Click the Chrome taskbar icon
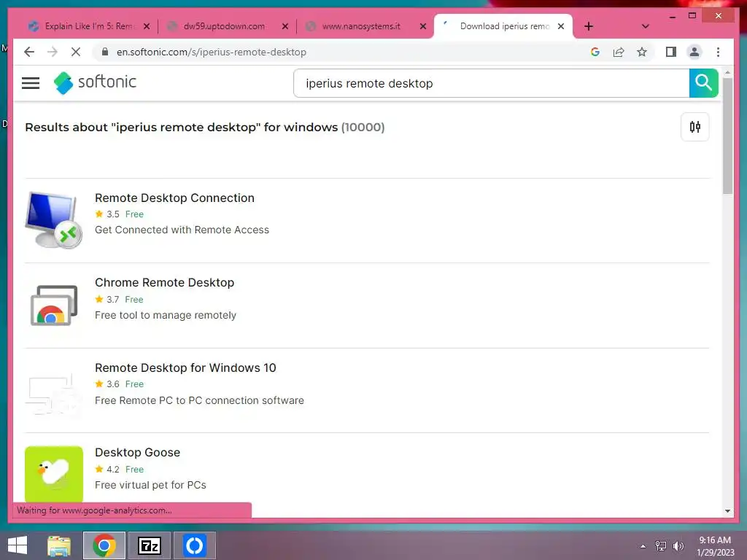The image size is (747, 560). [104, 545]
